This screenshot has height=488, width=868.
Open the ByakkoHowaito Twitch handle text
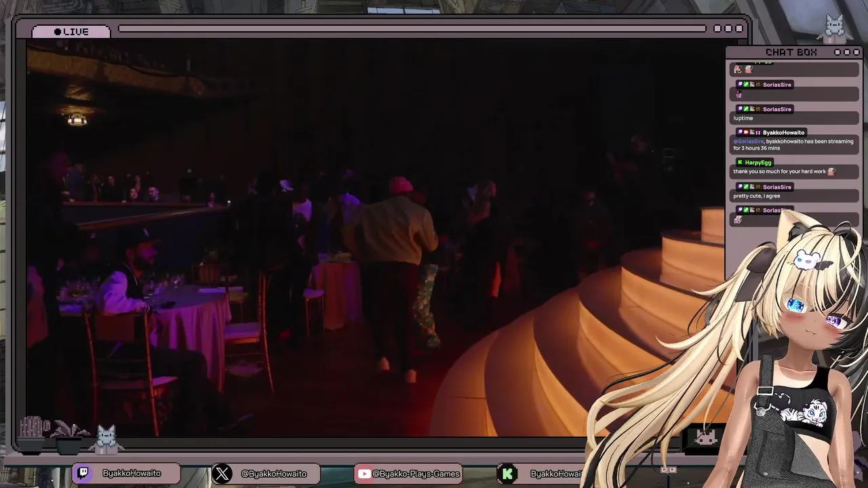pyautogui.click(x=132, y=473)
